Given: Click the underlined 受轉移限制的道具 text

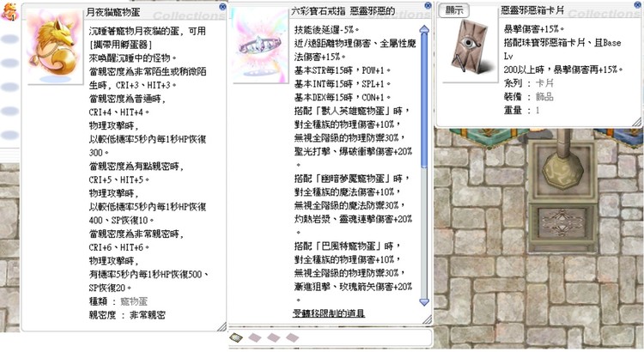Looking at the screenshot, I should 329,313.
